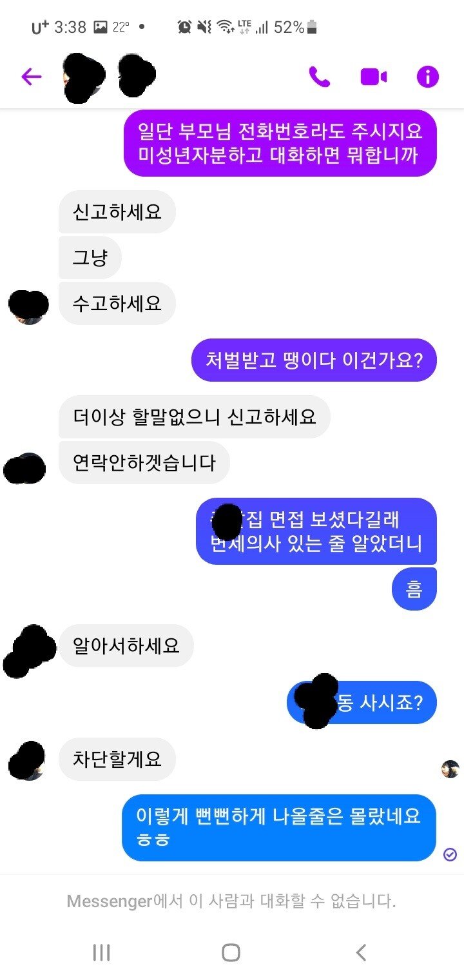Start a video call with camera icon
The width and height of the screenshot is (464, 980).
pos(373,77)
